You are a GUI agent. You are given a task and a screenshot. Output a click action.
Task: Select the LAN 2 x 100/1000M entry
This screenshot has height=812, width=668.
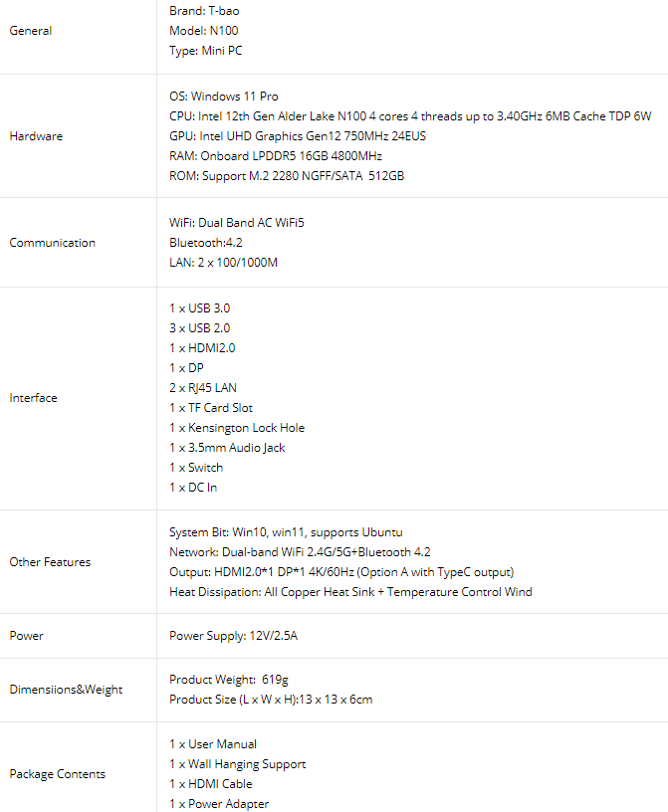point(223,263)
